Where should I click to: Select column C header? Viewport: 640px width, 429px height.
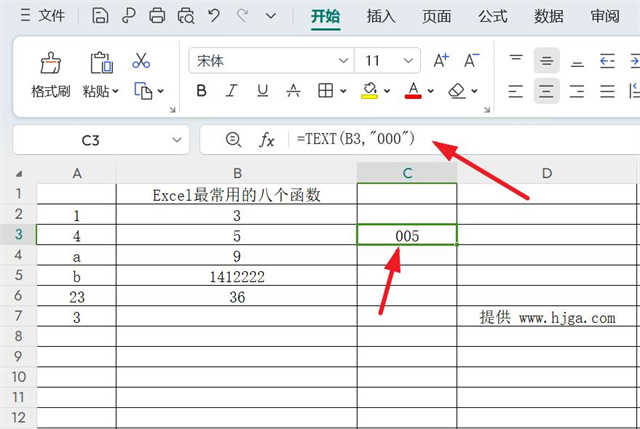pyautogui.click(x=407, y=173)
